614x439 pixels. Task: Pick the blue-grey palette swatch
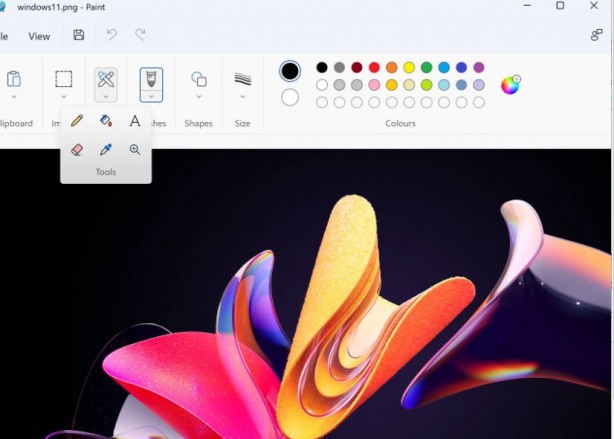[x=461, y=85]
